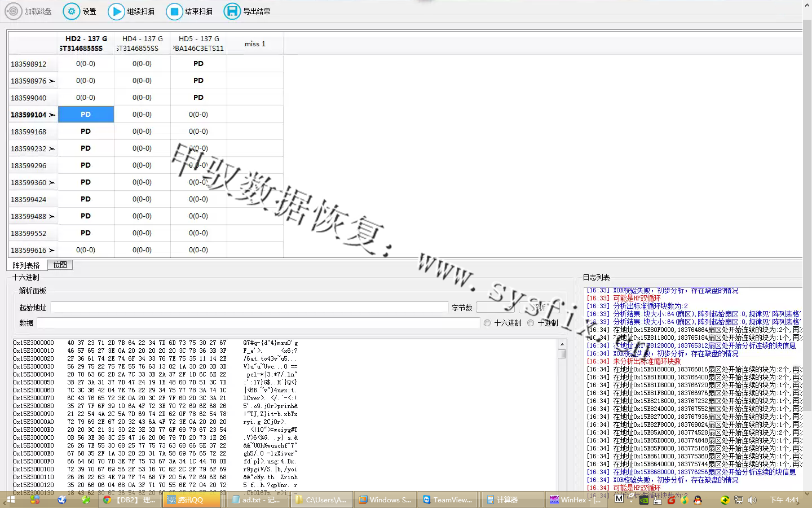Click the volume speaker tray icon

pyautogui.click(x=752, y=500)
